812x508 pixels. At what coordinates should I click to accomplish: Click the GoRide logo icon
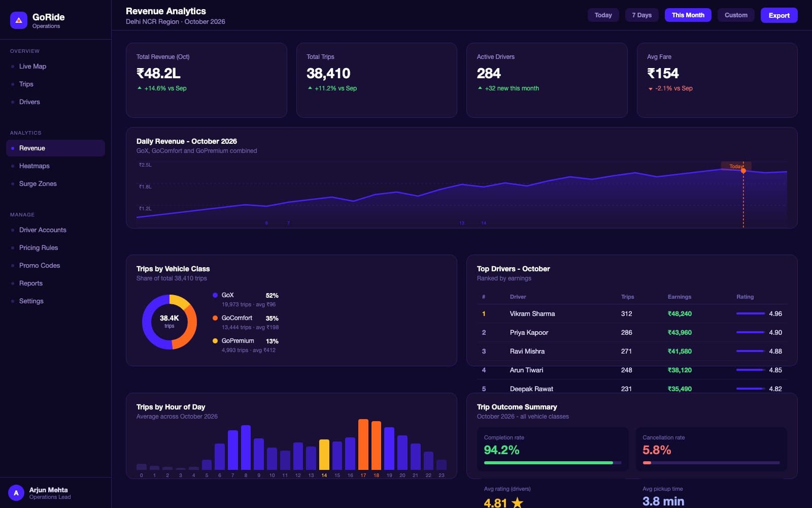click(19, 20)
